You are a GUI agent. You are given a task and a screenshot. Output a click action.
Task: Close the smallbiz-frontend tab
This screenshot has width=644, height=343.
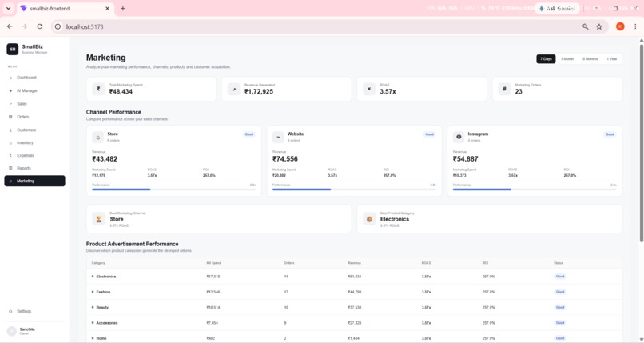pyautogui.click(x=108, y=8)
